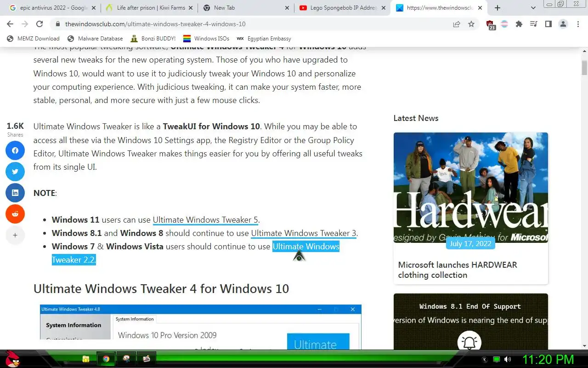
Task: Close the Kiwi Farms tab
Action: (x=191, y=8)
